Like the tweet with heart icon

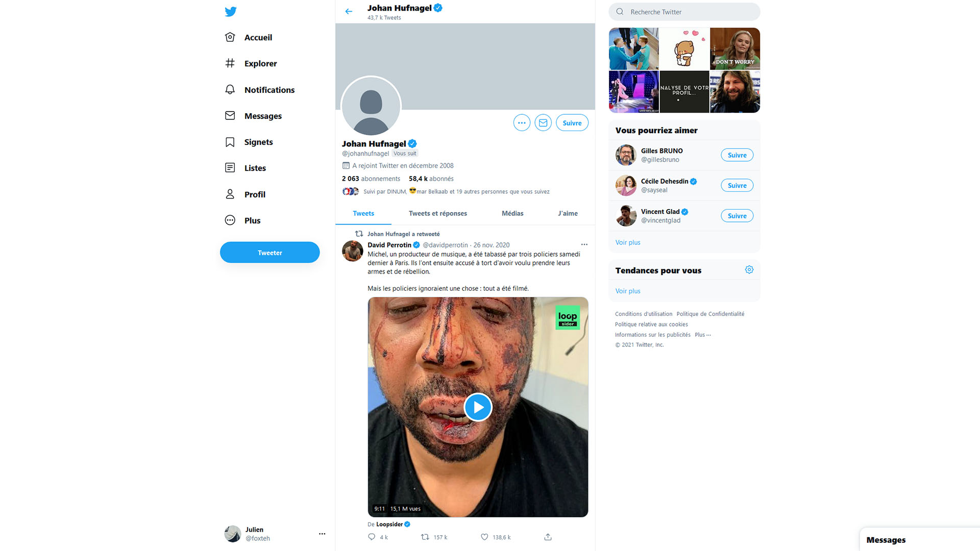[484, 537]
